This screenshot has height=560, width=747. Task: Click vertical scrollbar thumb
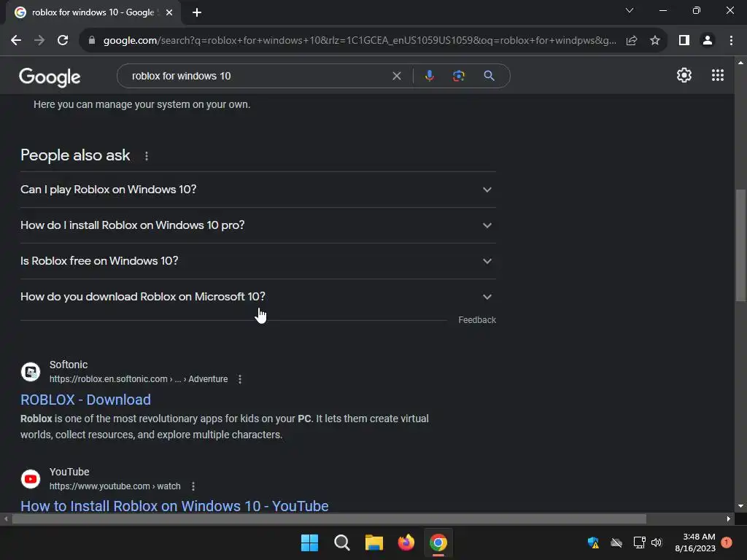pos(740,245)
